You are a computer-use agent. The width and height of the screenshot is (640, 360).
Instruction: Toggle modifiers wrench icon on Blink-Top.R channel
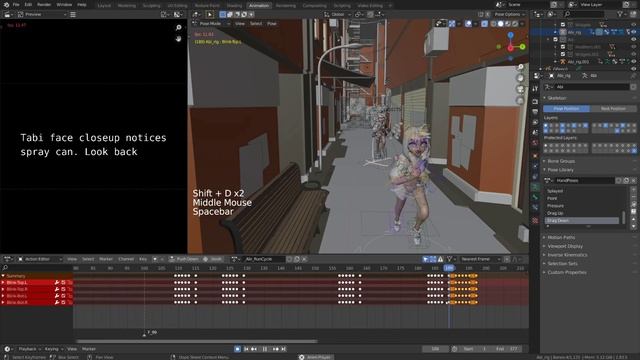tap(57, 289)
